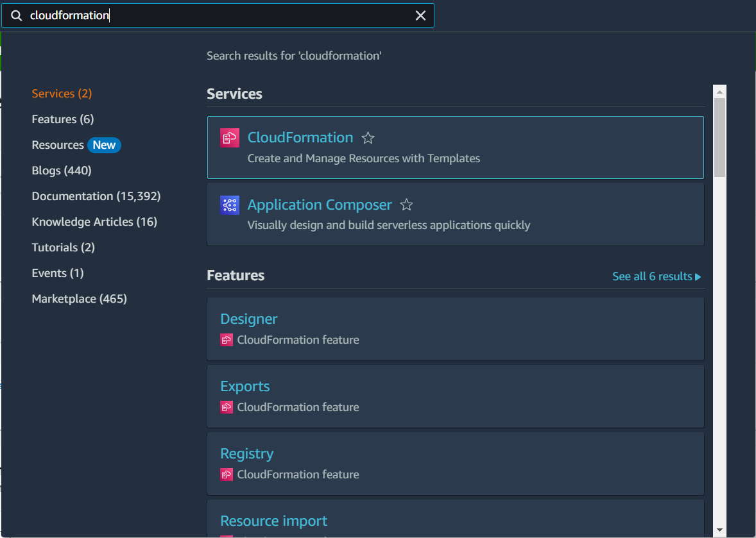This screenshot has height=538, width=756.
Task: Clear the search with the X icon
Action: [420, 15]
